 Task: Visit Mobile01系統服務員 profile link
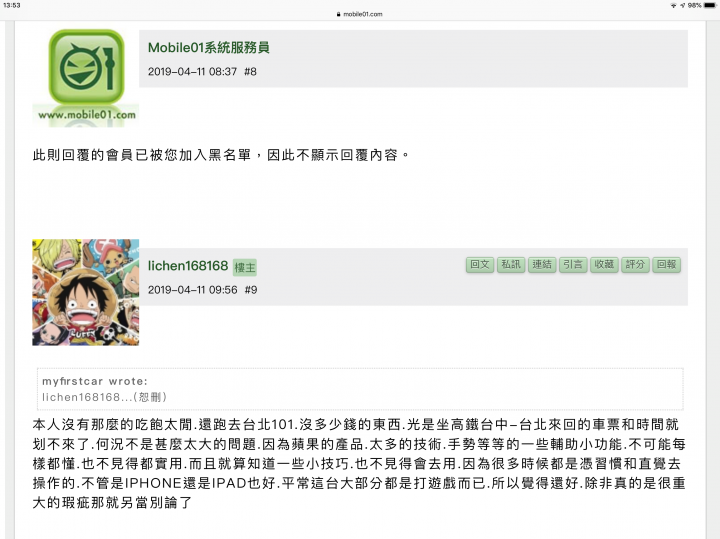tap(208, 47)
